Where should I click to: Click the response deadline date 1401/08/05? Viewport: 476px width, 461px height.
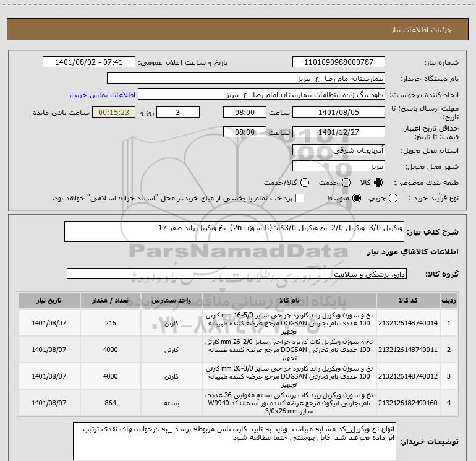(339, 112)
